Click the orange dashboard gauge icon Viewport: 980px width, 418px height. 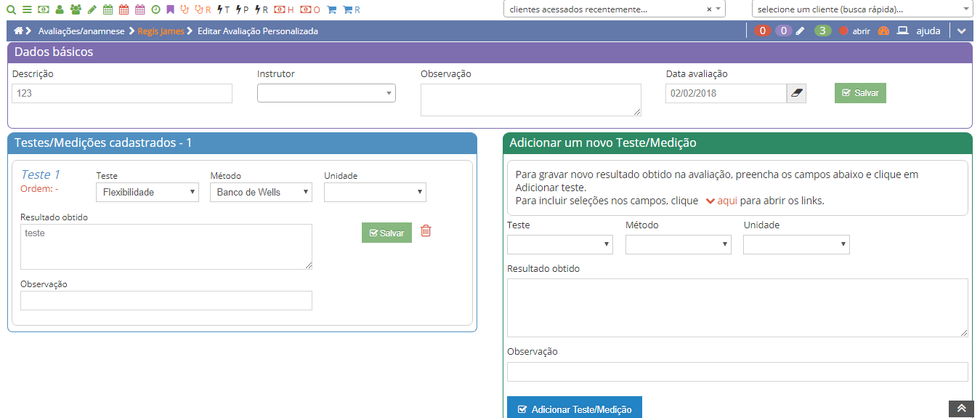pyautogui.click(x=883, y=31)
